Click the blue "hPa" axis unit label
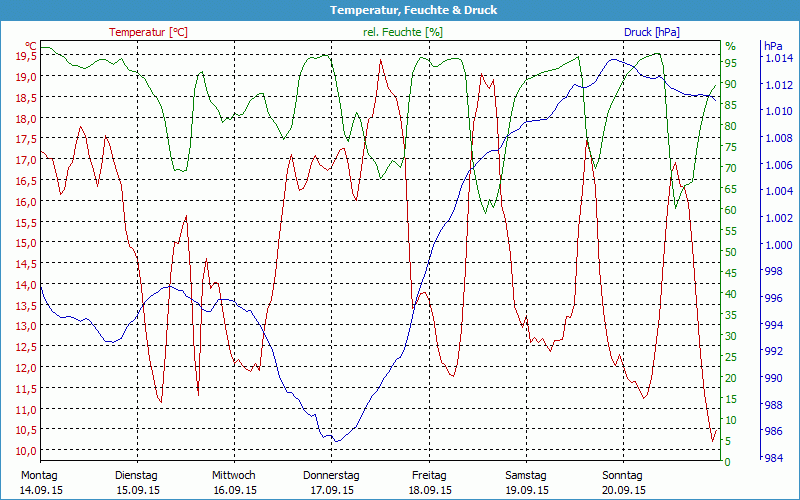This screenshot has height=500, width=800. (x=772, y=46)
